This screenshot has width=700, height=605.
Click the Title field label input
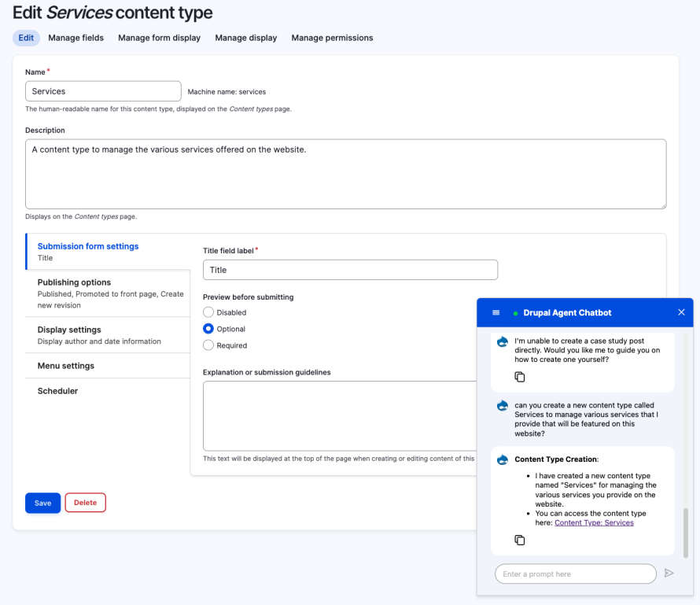351,270
